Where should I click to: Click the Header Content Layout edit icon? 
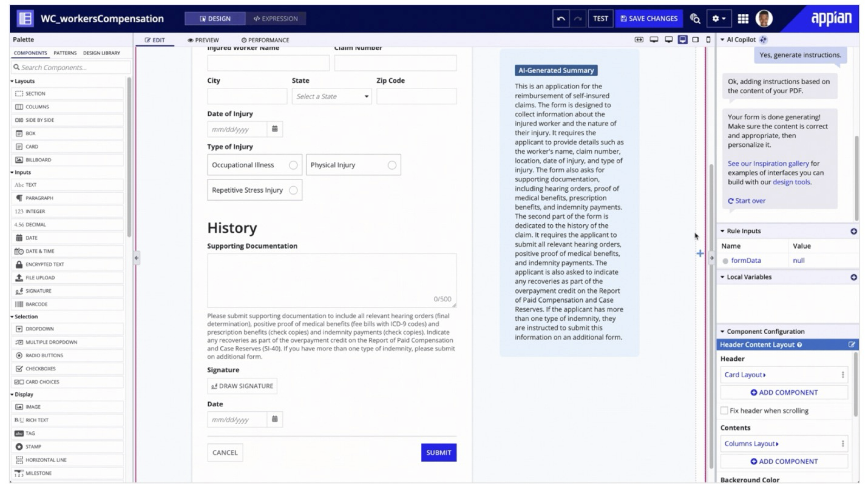point(851,345)
